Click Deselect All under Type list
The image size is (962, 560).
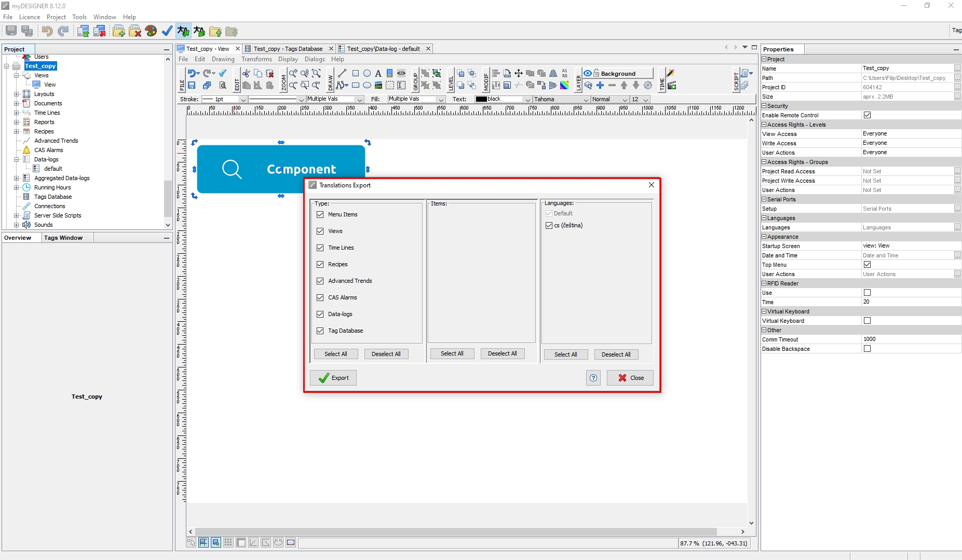click(x=386, y=354)
